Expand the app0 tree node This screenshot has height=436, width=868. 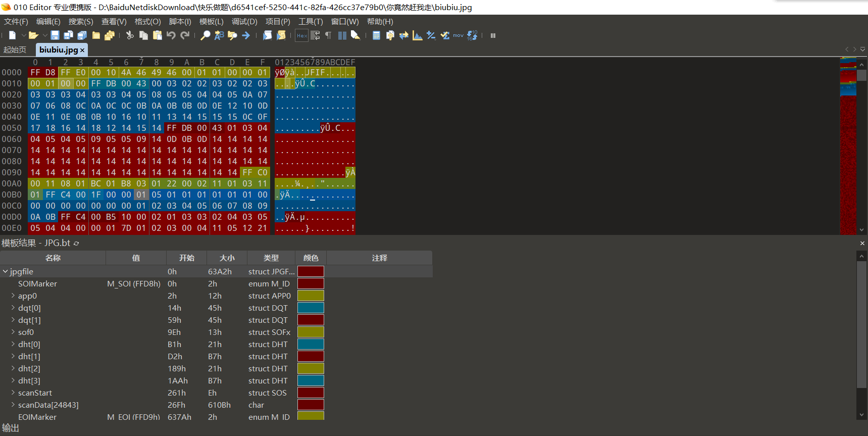[13, 296]
